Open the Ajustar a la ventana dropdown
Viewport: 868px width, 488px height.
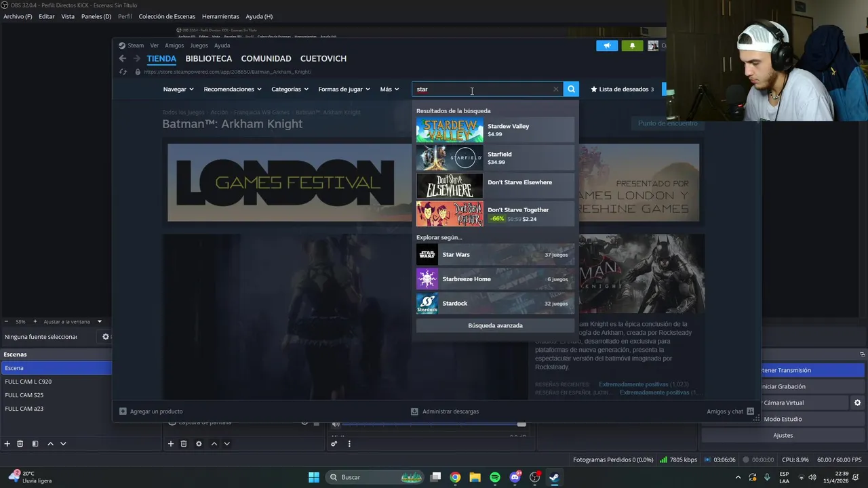tap(99, 322)
